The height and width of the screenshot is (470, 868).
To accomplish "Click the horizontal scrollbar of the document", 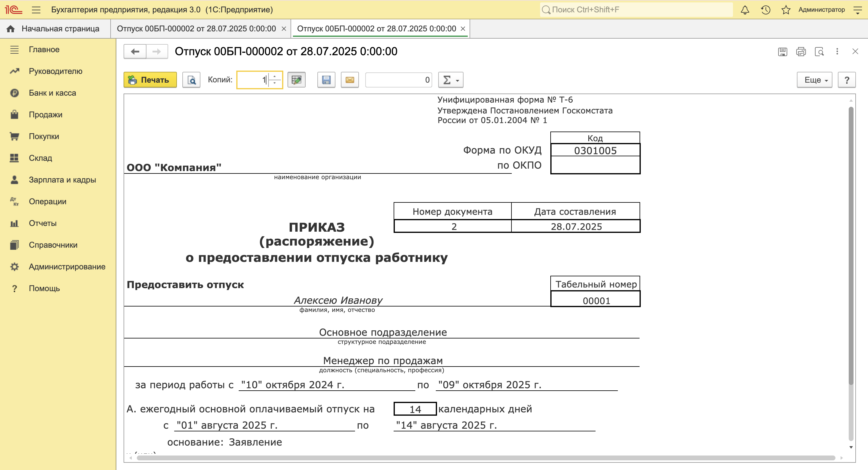I will coord(485,458).
